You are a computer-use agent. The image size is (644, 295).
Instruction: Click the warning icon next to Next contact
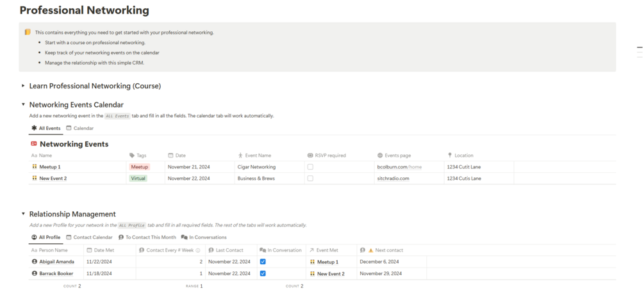[x=370, y=250]
